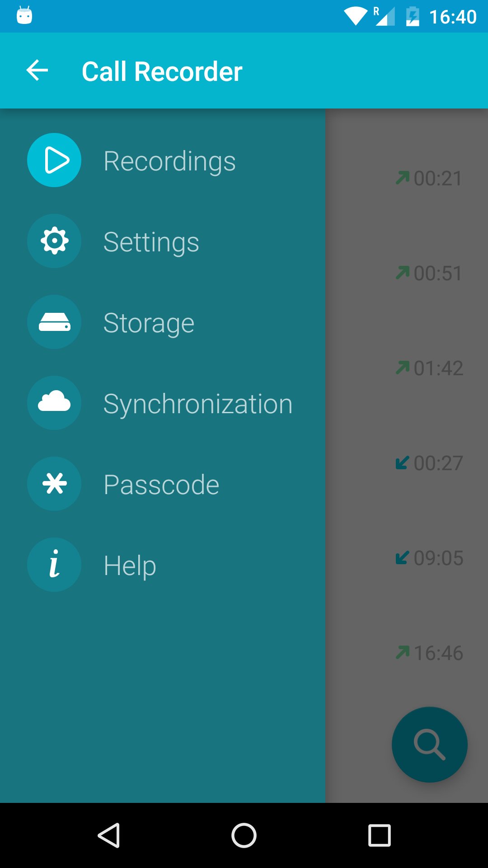The width and height of the screenshot is (488, 868).
Task: Tap the Settings gear icon
Action: [x=54, y=241]
